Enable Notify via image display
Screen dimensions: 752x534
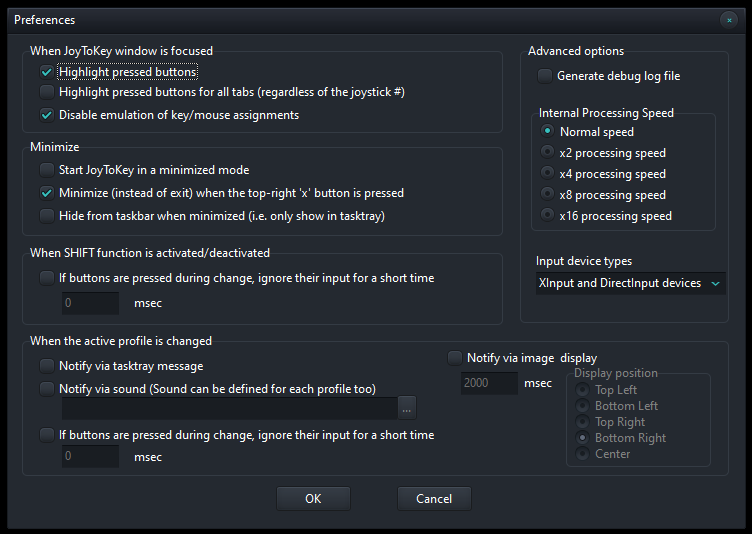point(455,358)
